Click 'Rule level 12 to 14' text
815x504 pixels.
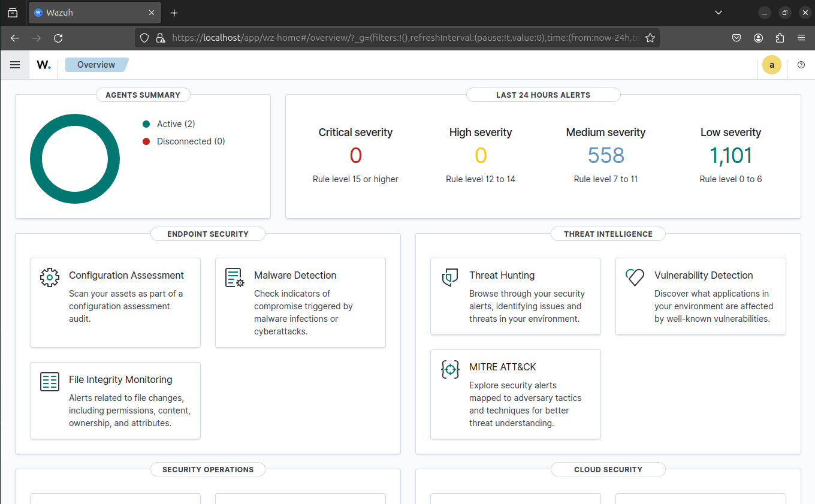tap(481, 179)
